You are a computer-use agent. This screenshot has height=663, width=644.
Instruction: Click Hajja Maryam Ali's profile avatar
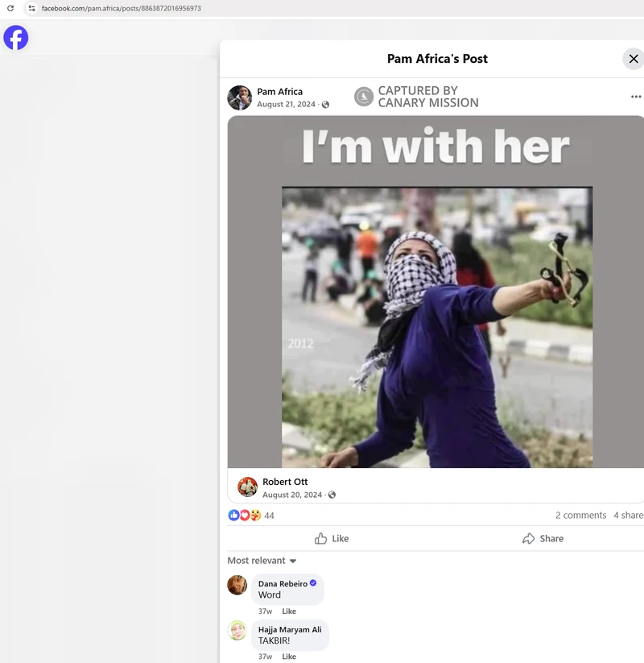point(237,630)
